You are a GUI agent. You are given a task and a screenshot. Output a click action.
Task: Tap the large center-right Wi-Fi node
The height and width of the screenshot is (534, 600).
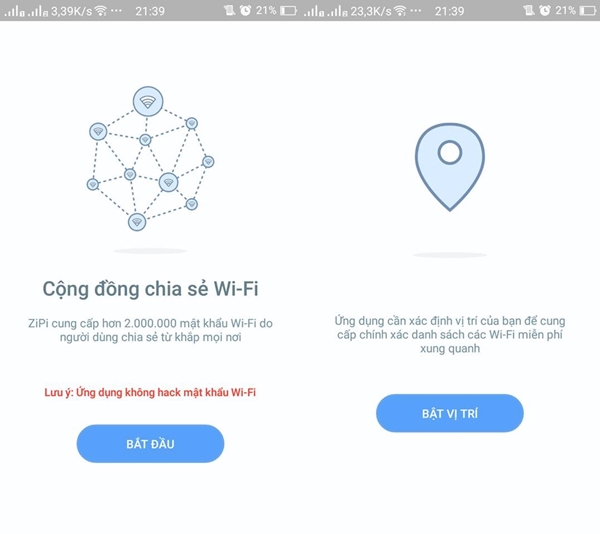[168, 182]
